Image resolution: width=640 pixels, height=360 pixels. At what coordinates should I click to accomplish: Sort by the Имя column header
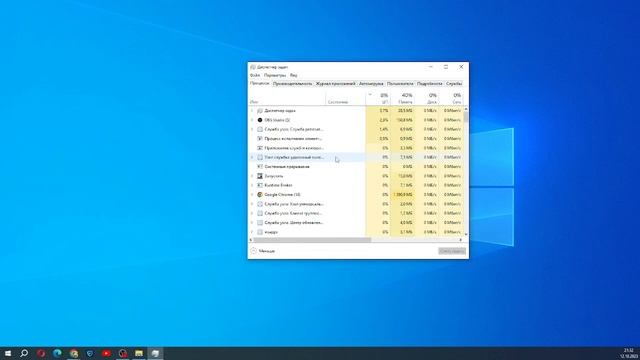pyautogui.click(x=287, y=98)
